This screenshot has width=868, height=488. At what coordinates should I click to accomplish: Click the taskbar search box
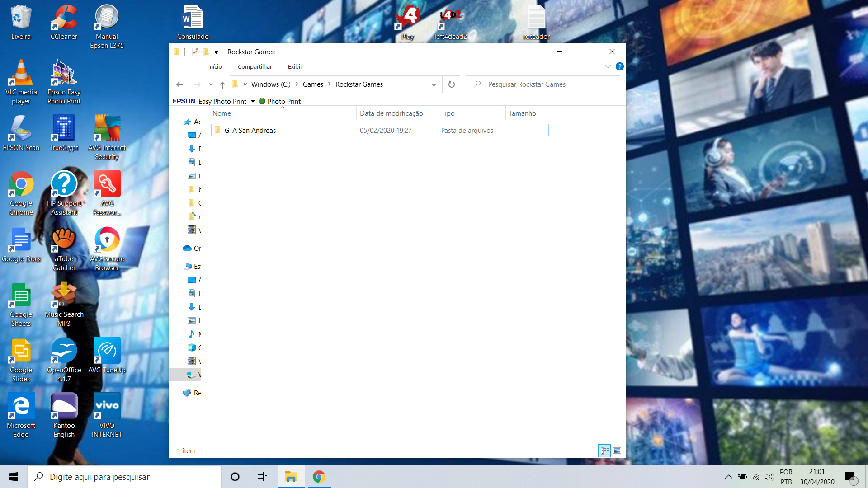[124, 477]
